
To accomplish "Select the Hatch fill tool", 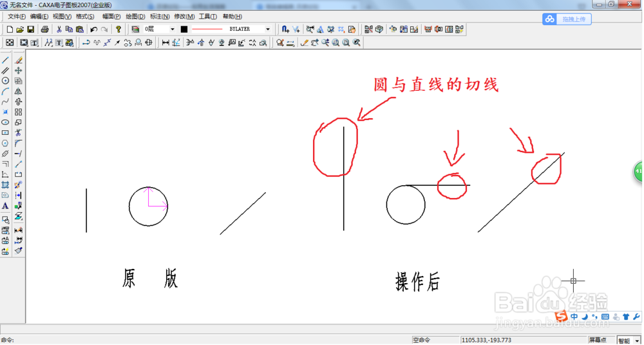I will point(5,184).
